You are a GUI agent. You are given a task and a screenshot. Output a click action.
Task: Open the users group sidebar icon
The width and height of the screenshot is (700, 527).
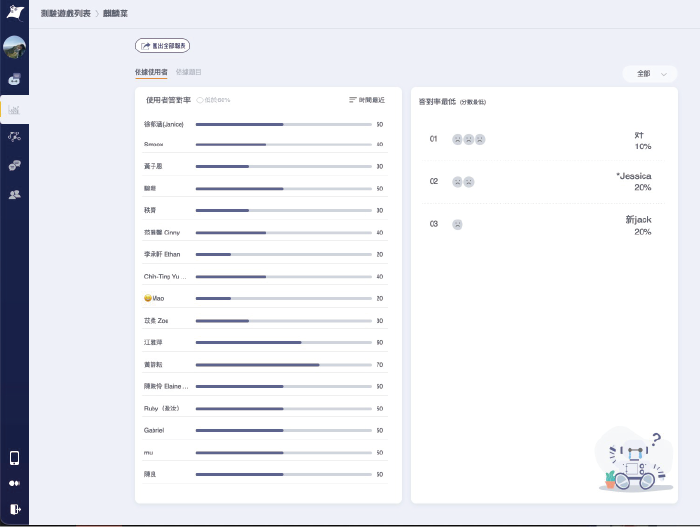(x=15, y=194)
